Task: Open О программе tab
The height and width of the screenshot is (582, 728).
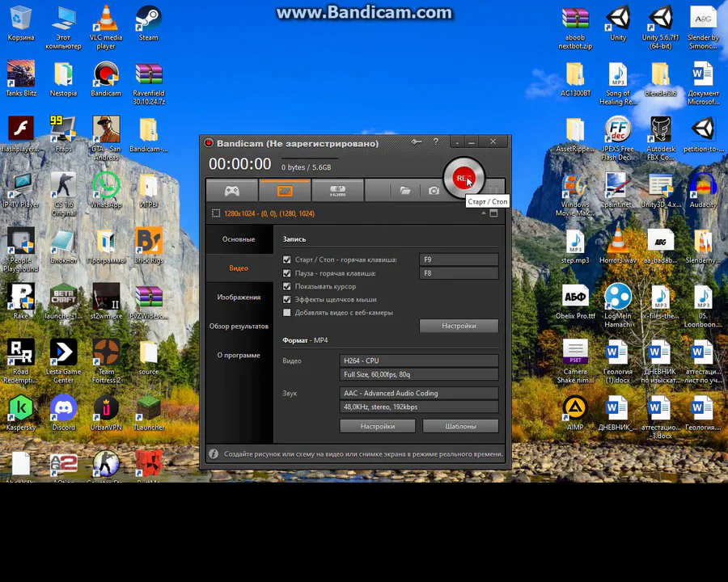Action: [239, 355]
